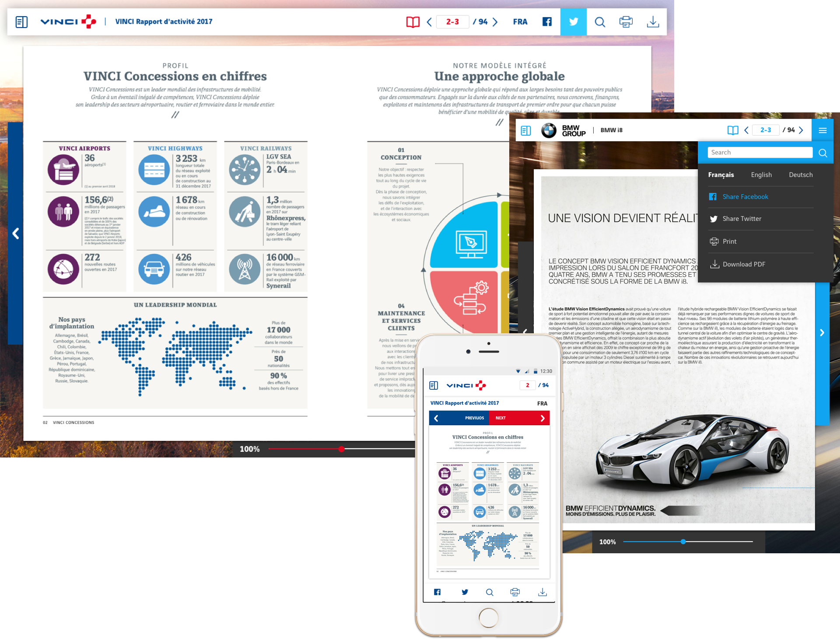The width and height of the screenshot is (840, 639).
Task: Click the BMW Group logo
Action: coord(563,130)
